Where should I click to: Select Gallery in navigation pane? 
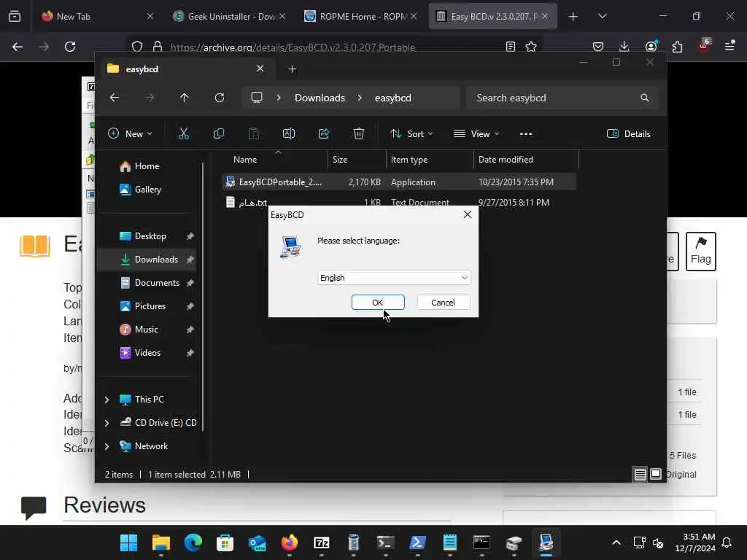[147, 190]
